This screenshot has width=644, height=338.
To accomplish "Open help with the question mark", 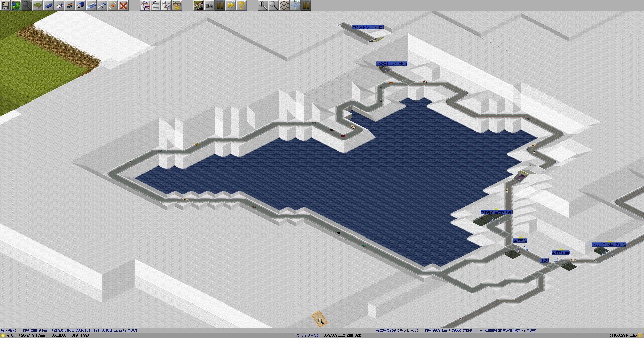I will (x=241, y=5).
